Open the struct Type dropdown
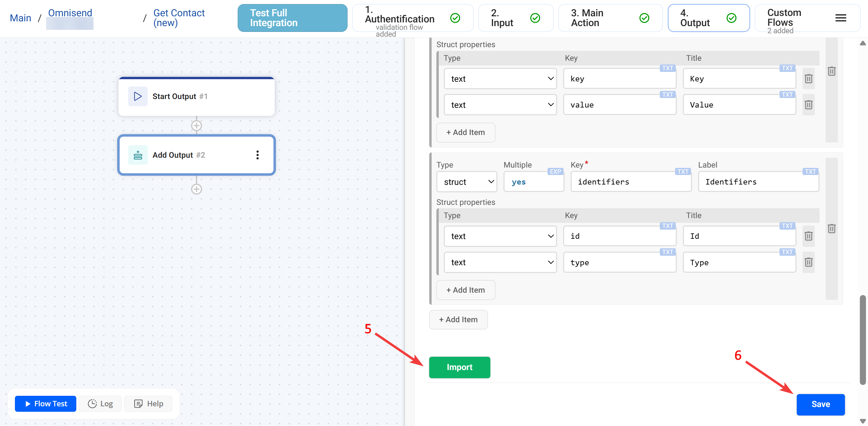This screenshot has width=868, height=426. [x=467, y=182]
